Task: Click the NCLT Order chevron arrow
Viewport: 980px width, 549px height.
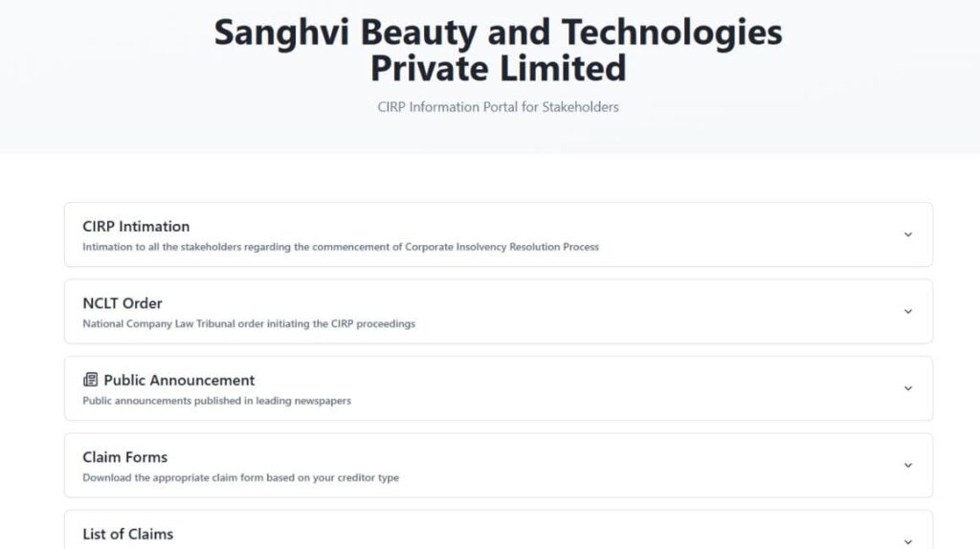Action: (x=908, y=312)
